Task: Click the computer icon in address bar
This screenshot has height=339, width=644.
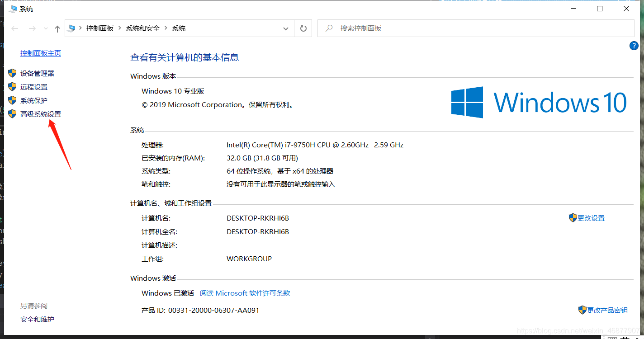Action: [72, 28]
